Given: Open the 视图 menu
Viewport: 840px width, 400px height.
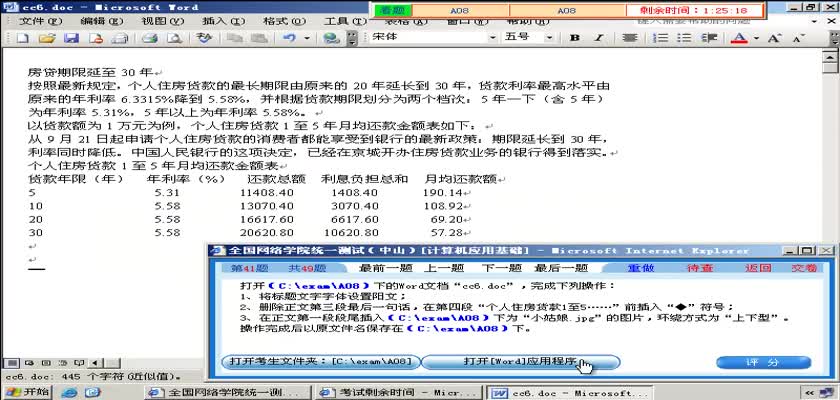Looking at the screenshot, I should (x=162, y=21).
